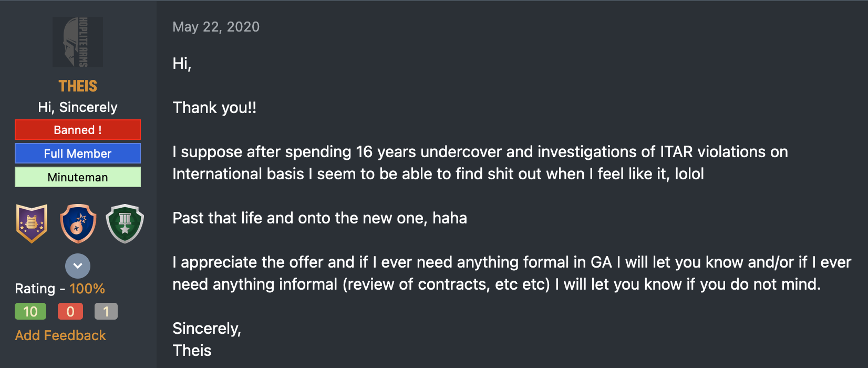Click the green Minuteman badge
Viewport: 868px width, 368px height.
pyautogui.click(x=78, y=177)
